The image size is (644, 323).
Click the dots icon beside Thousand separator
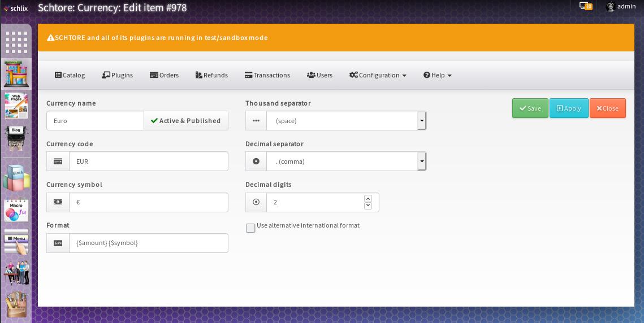256,121
